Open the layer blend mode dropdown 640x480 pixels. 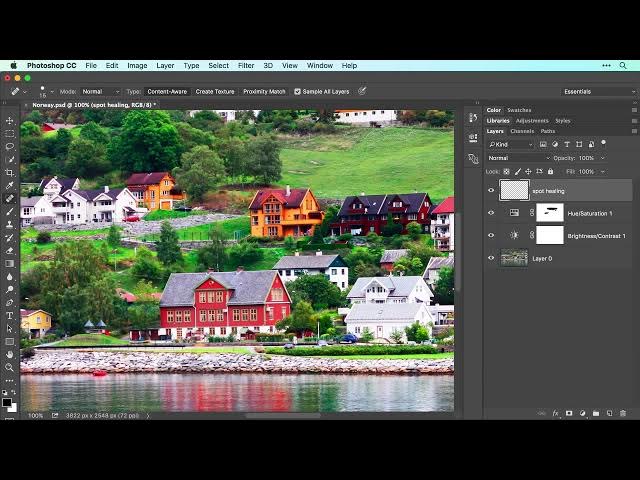point(517,158)
